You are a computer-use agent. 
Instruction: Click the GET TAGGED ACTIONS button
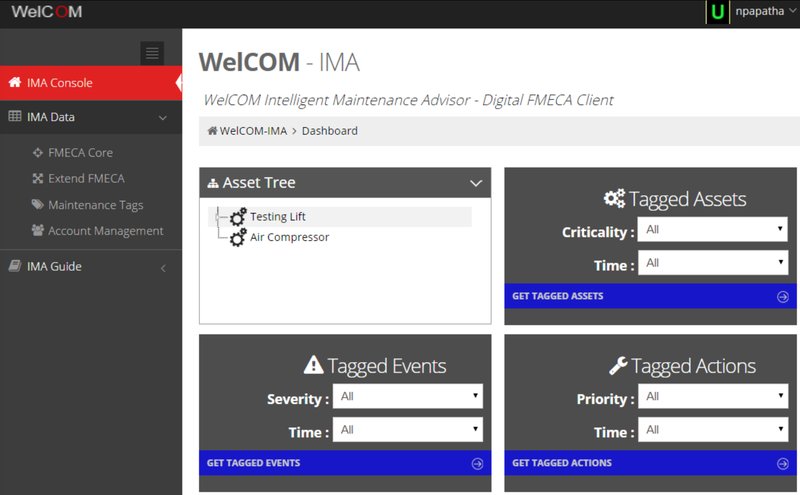point(651,463)
